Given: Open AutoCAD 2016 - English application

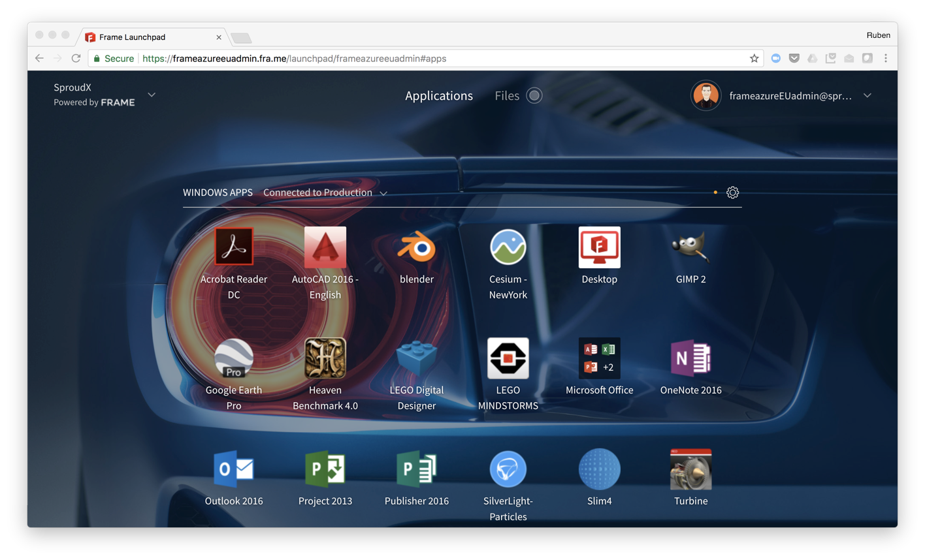Looking at the screenshot, I should point(325,247).
